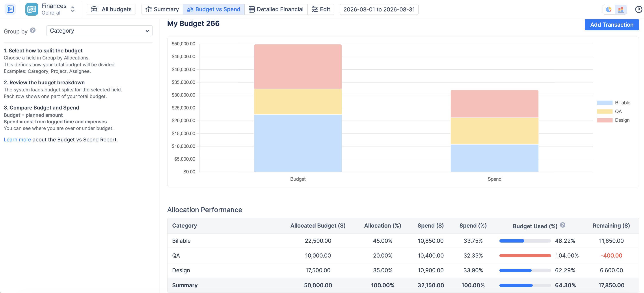Toggle the Design legend swatch
The width and height of the screenshot is (644, 293).
[x=605, y=120]
